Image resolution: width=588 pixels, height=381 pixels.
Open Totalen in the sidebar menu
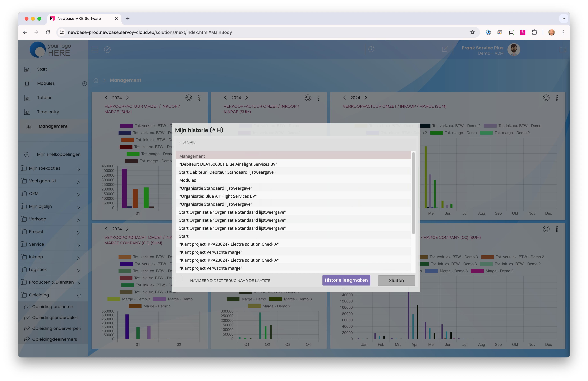(45, 98)
